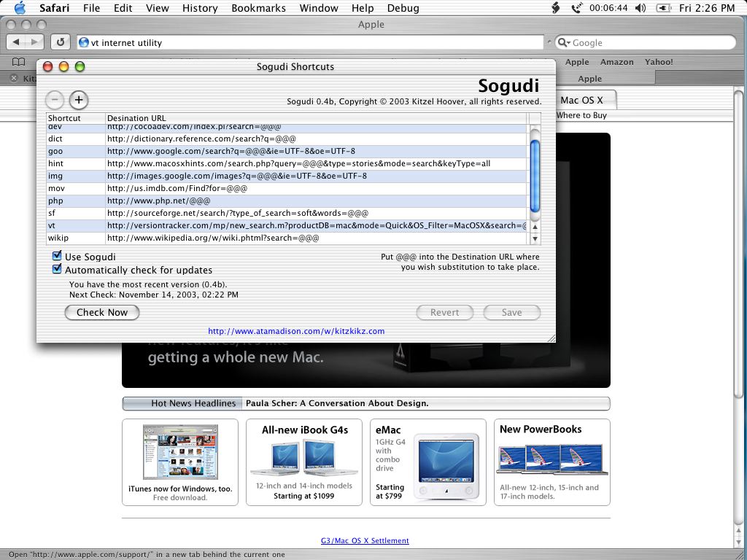Select the vt shortcut row
Image resolution: width=747 pixels, height=560 pixels.
[x=287, y=225]
